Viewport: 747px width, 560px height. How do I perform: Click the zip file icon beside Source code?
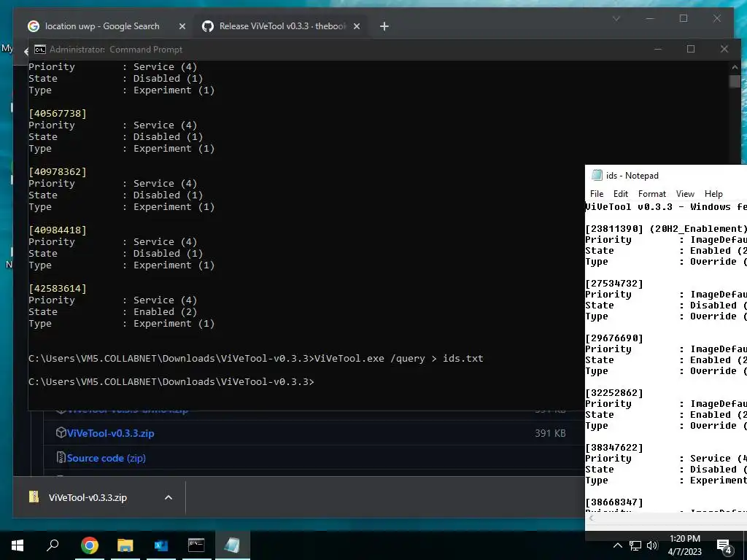point(61,458)
